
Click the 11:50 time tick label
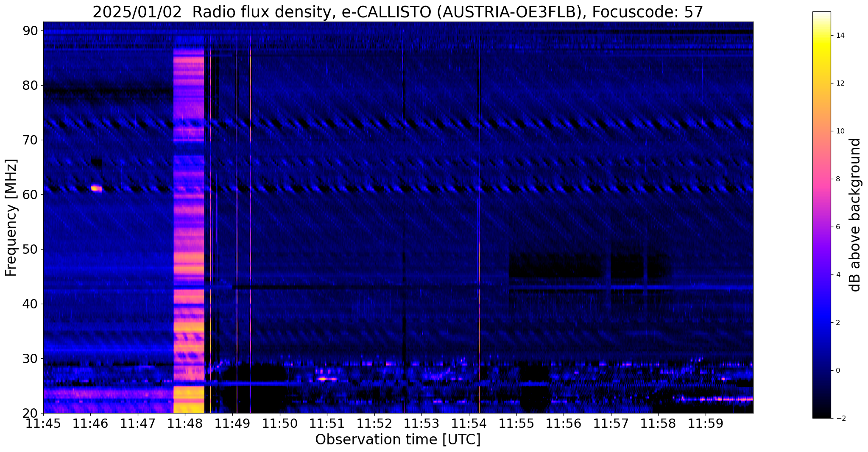tap(280, 423)
